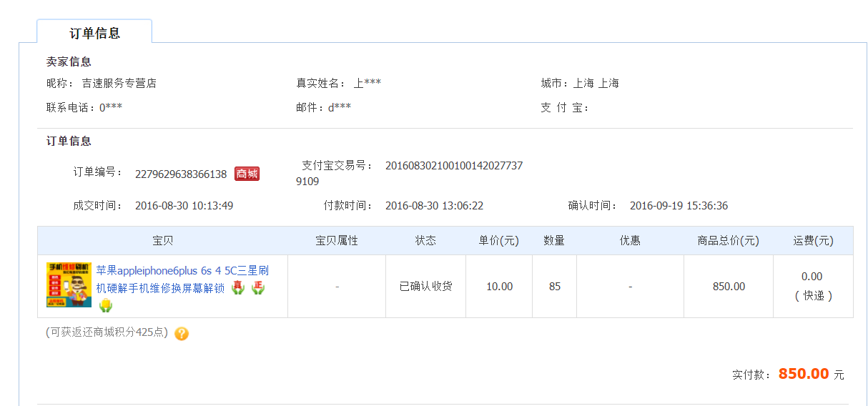Click the 支 付 宝 label

[565, 107]
